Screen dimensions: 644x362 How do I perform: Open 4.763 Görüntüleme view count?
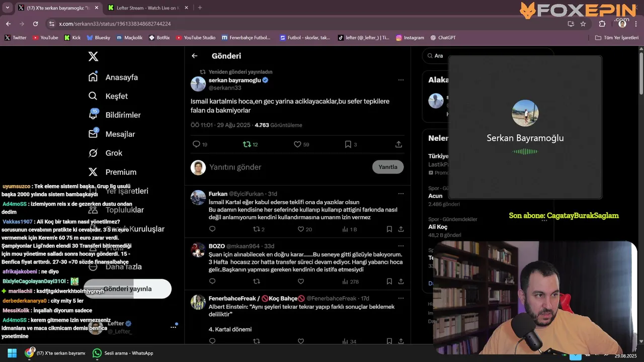[x=278, y=125]
